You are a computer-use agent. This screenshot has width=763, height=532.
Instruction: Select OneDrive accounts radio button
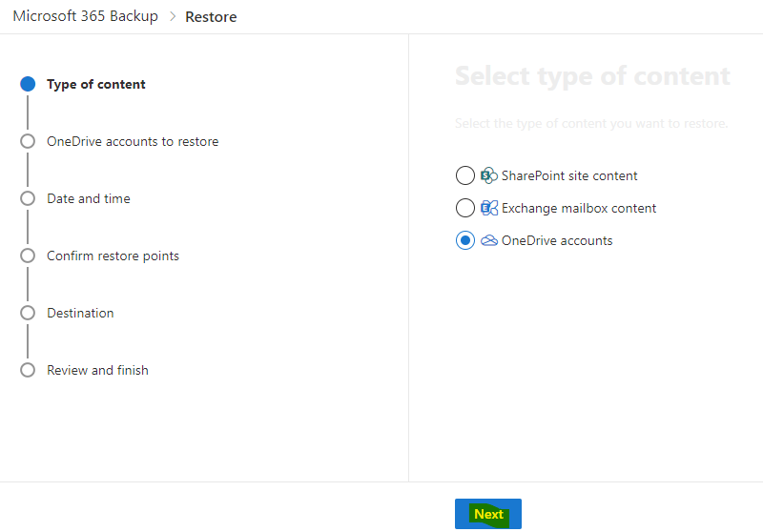click(x=465, y=240)
